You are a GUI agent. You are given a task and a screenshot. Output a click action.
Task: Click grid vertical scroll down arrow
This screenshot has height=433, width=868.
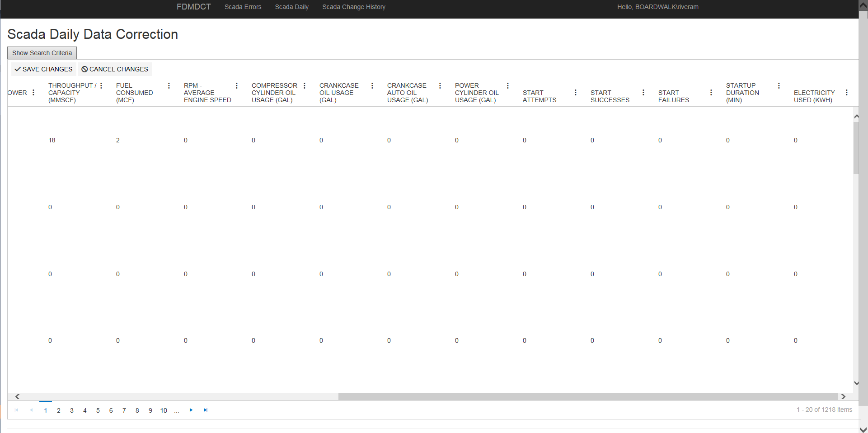856,383
